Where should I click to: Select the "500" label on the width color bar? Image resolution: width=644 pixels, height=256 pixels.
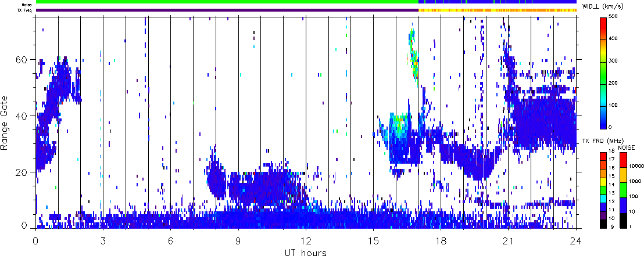(x=613, y=16)
